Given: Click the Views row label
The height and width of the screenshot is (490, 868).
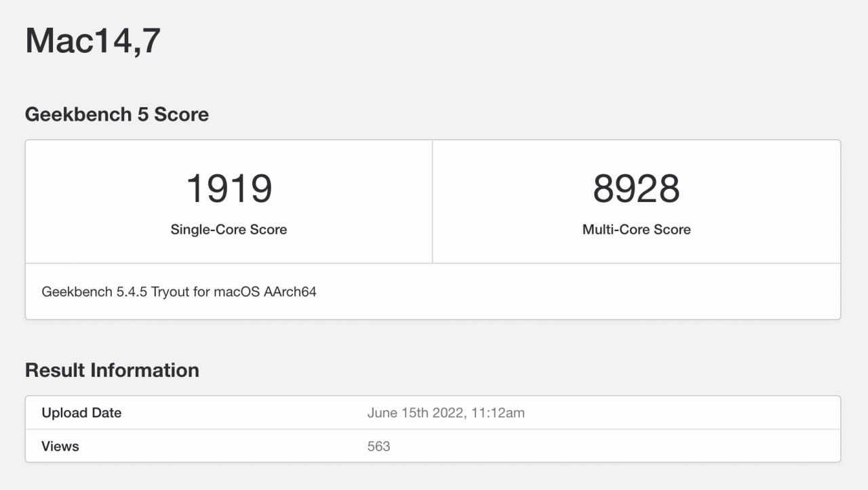Looking at the screenshot, I should tap(60, 446).
